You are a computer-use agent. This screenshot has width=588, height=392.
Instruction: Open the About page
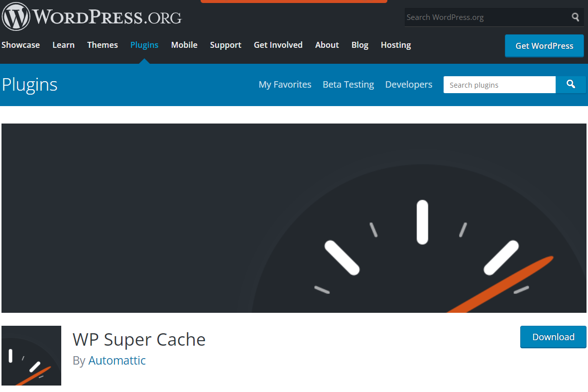(x=327, y=45)
